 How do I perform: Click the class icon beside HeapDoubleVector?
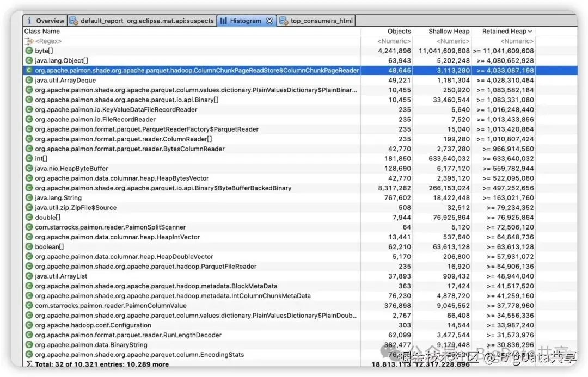pyautogui.click(x=29, y=257)
